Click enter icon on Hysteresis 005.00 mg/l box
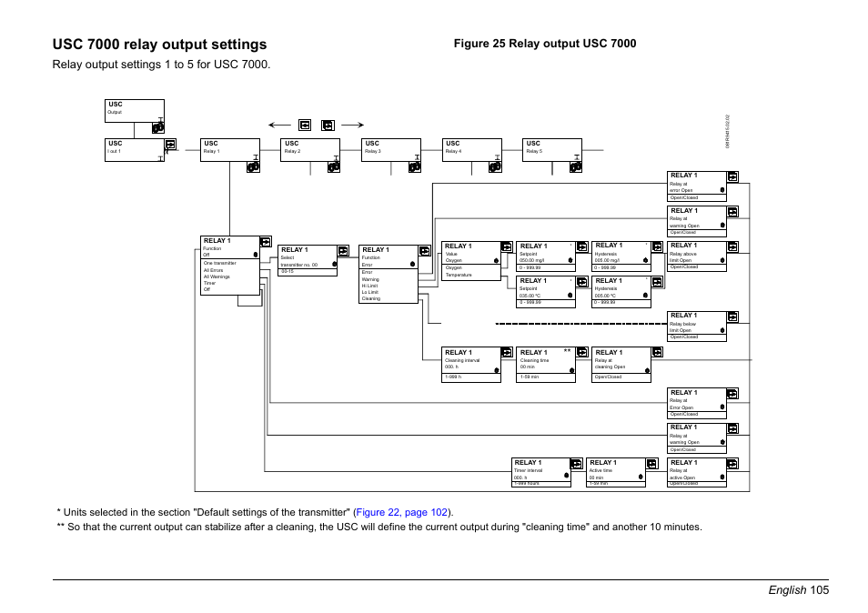 (657, 246)
